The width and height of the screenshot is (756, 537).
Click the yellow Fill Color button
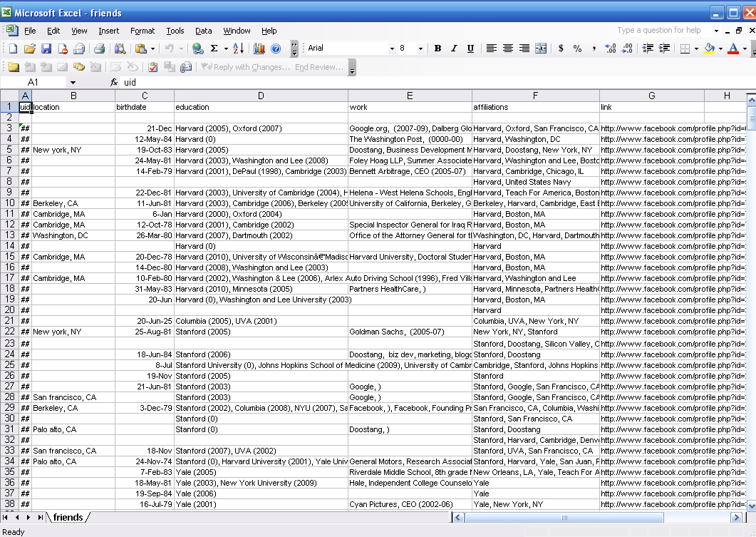pos(708,48)
